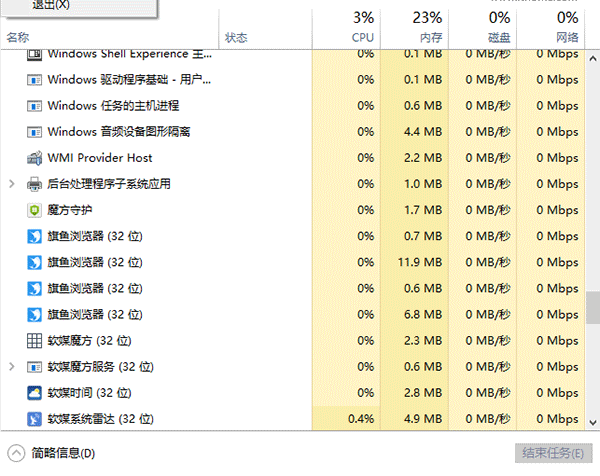Click the scrollbar down arrow
This screenshot has height=476, width=600.
coord(593,422)
